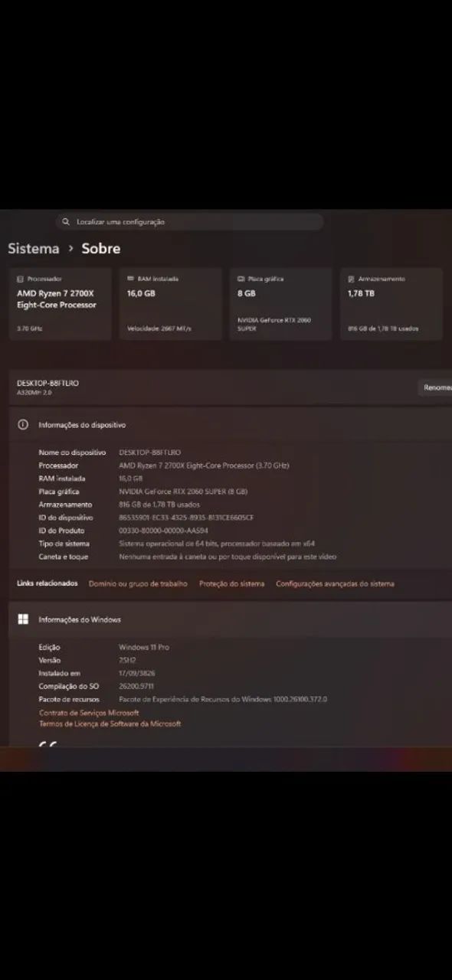Go back to Sistema via breadcrumb
452x980 pixels.
34,249
